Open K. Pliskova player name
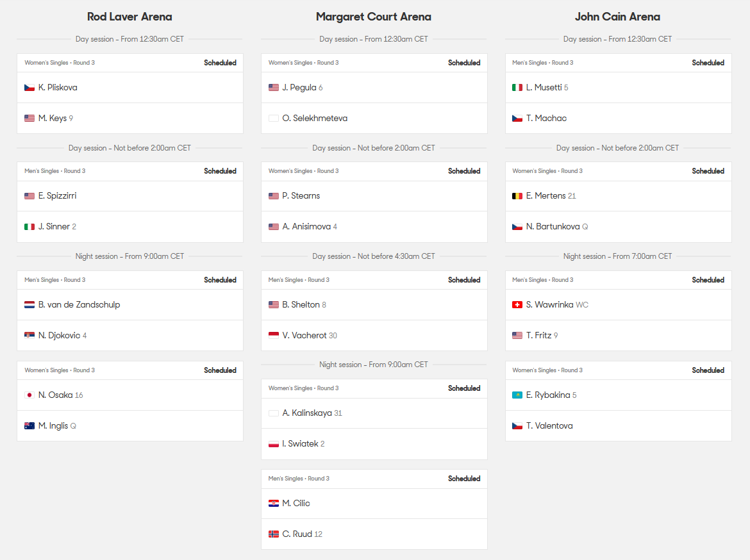The height and width of the screenshot is (560, 750). coord(58,88)
